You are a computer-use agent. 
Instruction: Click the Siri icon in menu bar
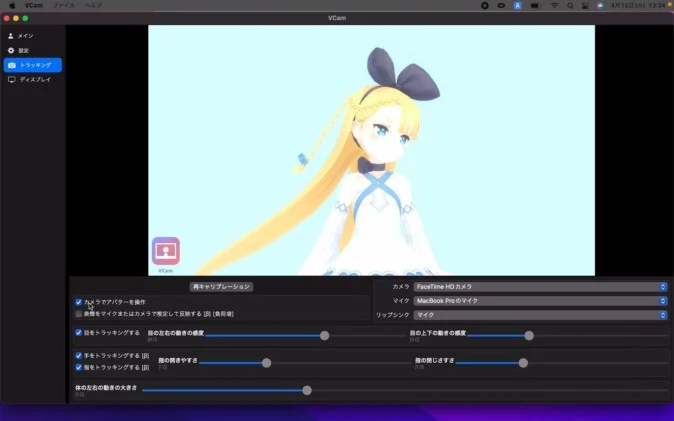(x=600, y=6)
